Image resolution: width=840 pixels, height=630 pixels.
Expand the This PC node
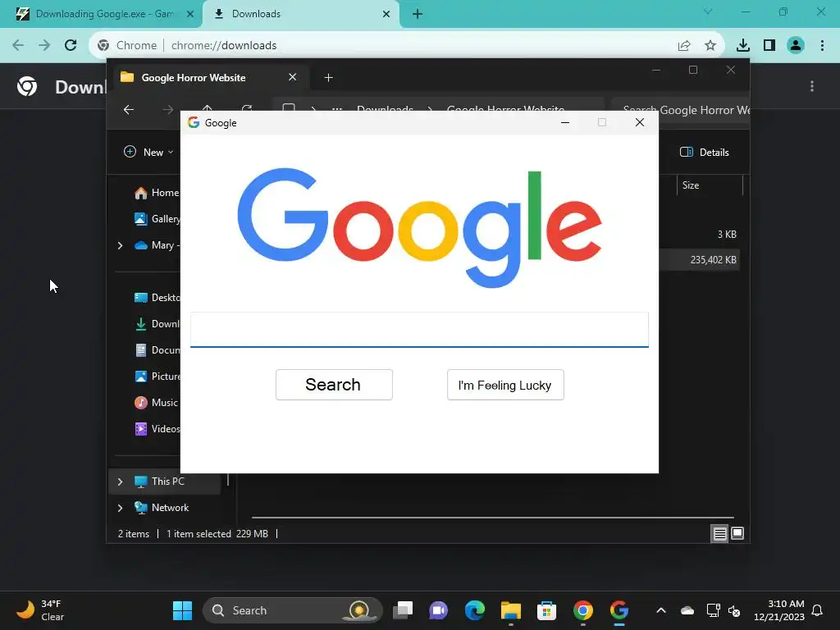(120, 482)
